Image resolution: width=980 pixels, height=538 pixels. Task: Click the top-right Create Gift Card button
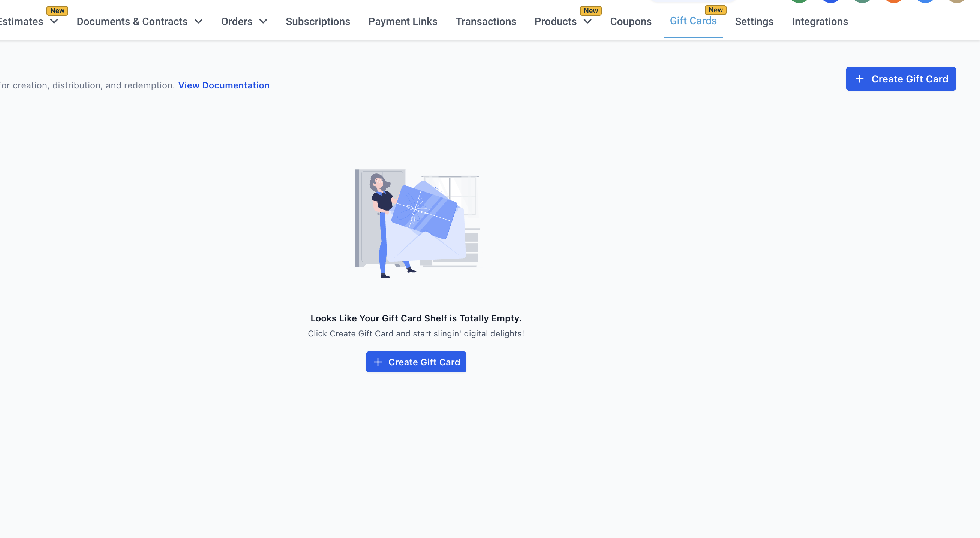(x=901, y=79)
